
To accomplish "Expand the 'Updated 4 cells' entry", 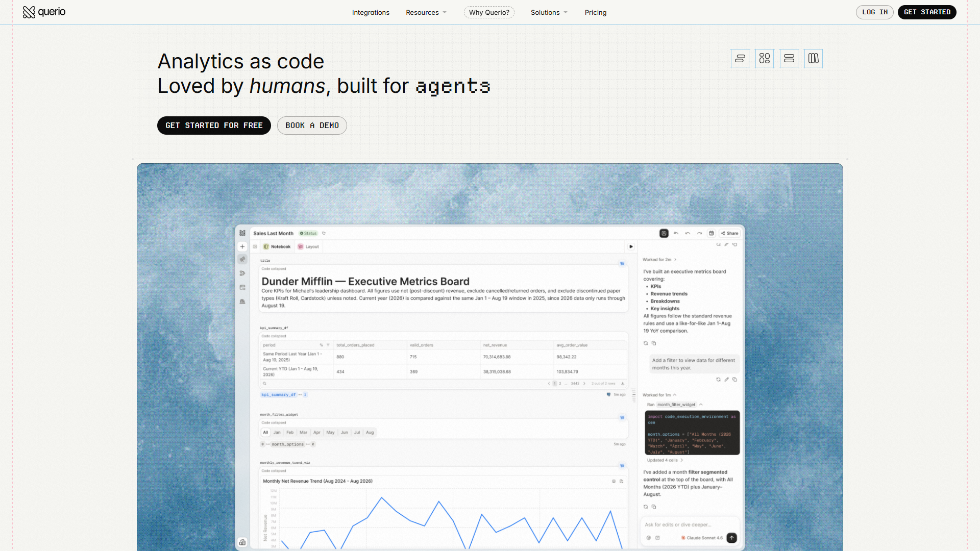I will pos(665,460).
